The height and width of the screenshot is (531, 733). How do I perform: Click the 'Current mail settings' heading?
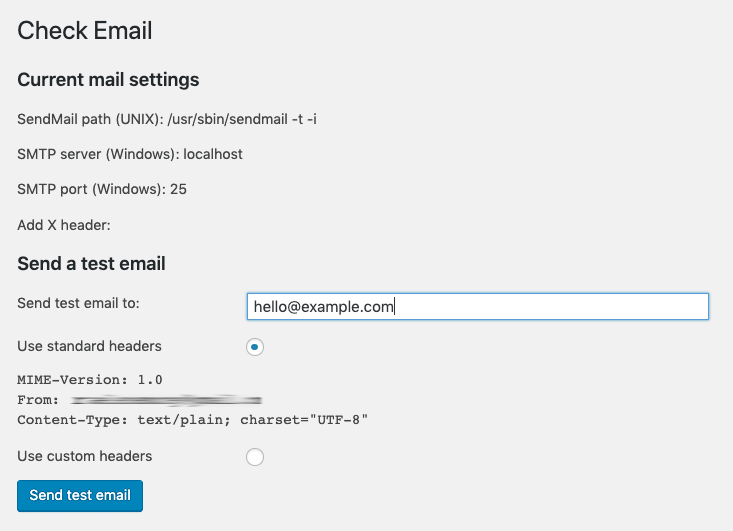click(x=108, y=80)
